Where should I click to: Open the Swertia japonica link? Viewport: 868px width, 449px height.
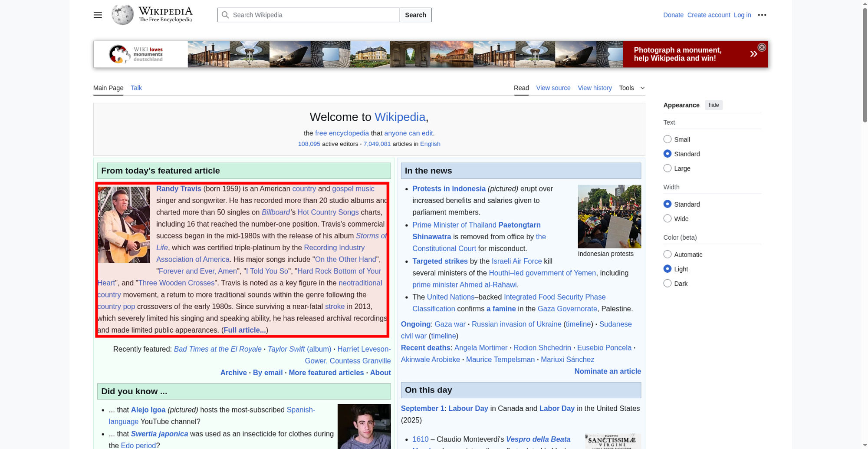tap(159, 434)
